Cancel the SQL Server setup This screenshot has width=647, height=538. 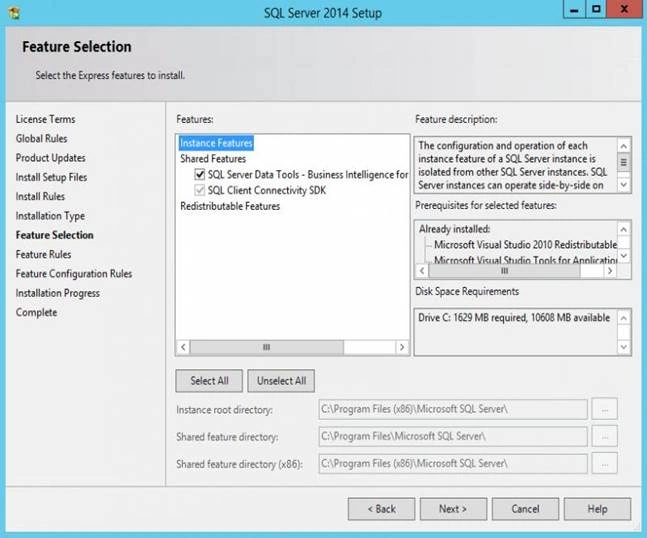point(525,509)
